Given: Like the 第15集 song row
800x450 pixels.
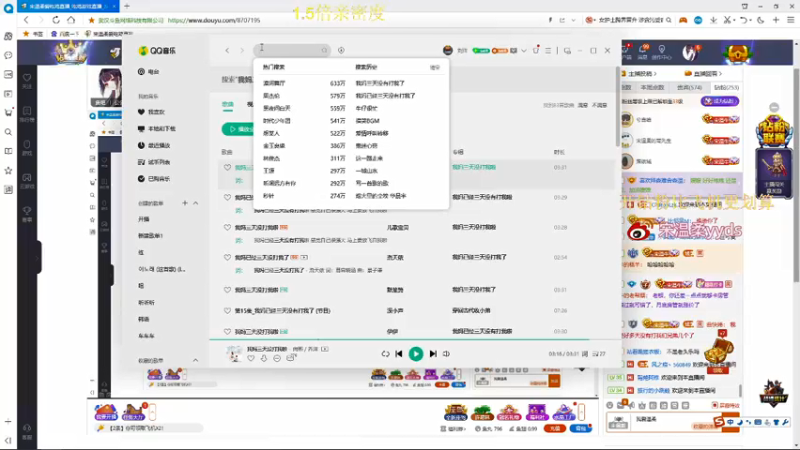Looking at the screenshot, I should pos(228,311).
